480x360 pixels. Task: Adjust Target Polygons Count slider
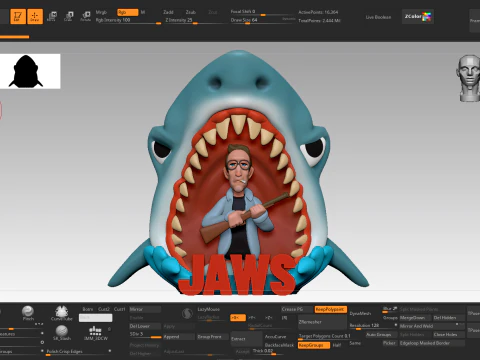pyautogui.click(x=324, y=337)
